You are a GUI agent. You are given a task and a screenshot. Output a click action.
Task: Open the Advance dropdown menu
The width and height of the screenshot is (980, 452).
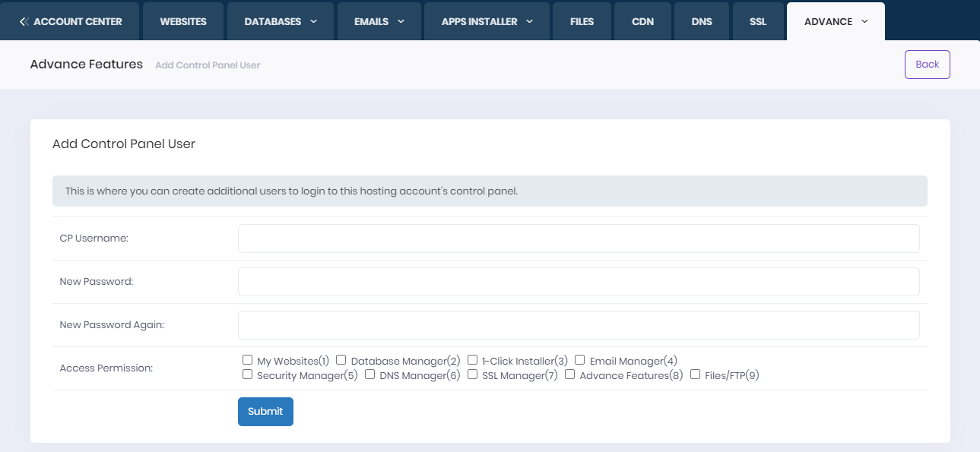pyautogui.click(x=835, y=21)
